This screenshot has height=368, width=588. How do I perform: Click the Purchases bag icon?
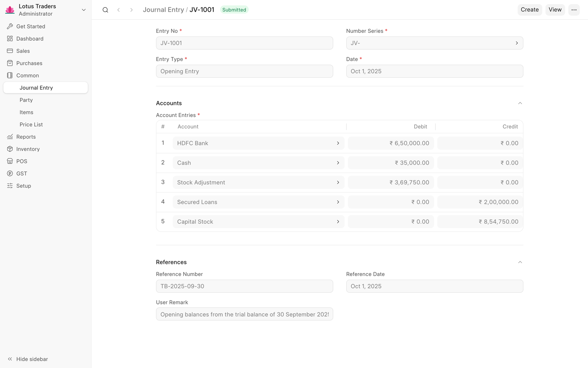[10, 63]
